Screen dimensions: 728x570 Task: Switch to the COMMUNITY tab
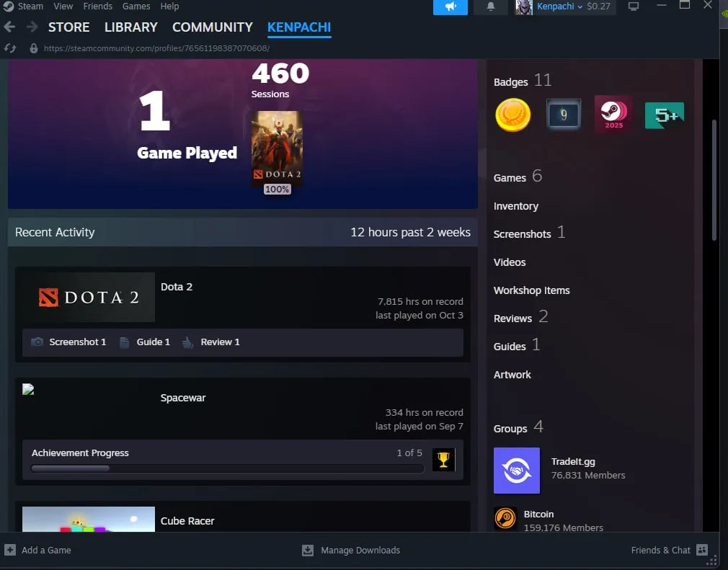coord(213,27)
